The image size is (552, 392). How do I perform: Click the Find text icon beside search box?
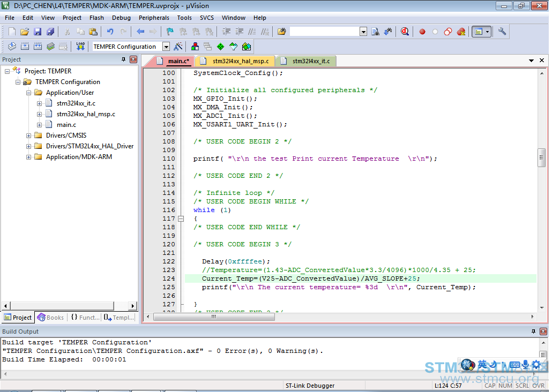375,32
